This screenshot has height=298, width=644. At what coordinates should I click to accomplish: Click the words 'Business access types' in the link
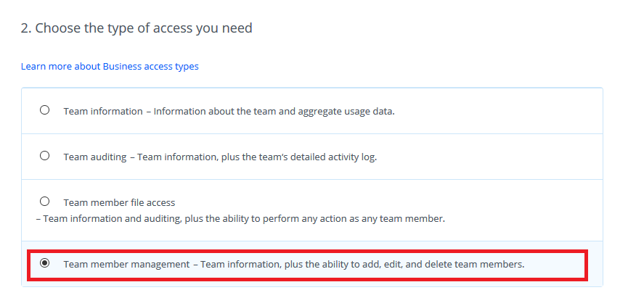(x=150, y=67)
